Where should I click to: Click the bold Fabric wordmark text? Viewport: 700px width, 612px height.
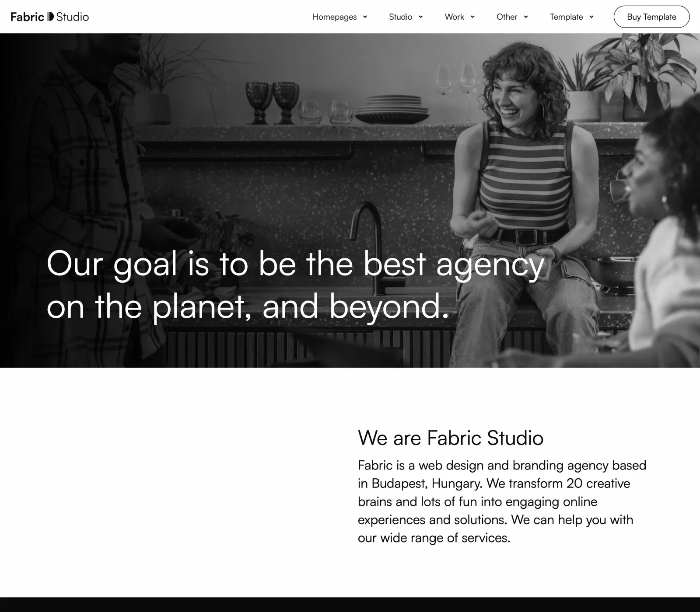[28, 17]
